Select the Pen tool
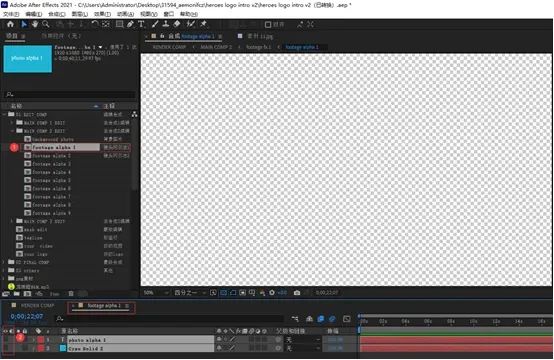This screenshot has height=360, width=554. [x=130, y=24]
